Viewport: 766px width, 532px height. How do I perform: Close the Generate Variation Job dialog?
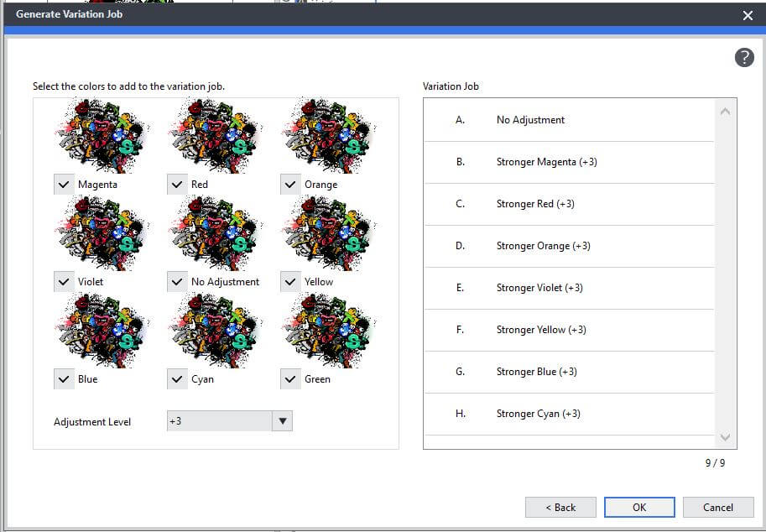[748, 15]
